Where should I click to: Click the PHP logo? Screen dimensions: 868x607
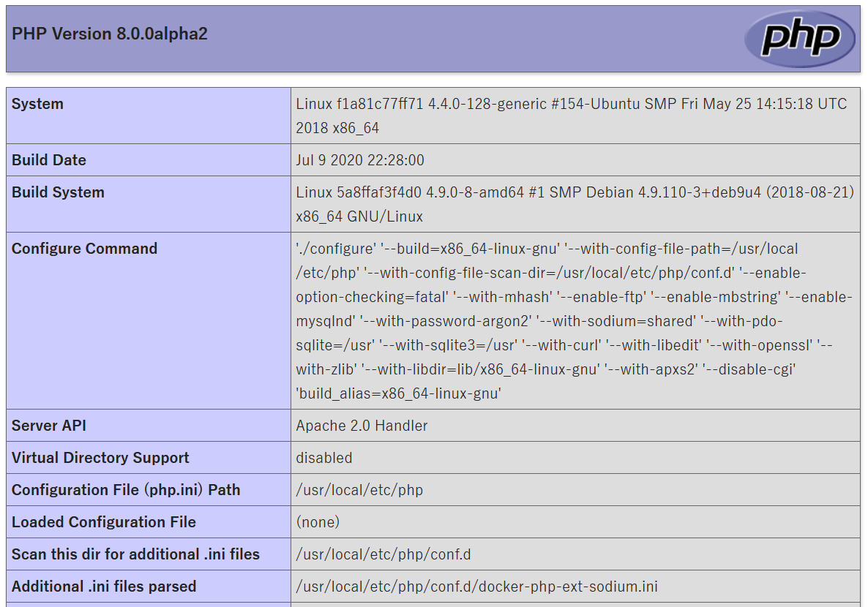point(800,38)
